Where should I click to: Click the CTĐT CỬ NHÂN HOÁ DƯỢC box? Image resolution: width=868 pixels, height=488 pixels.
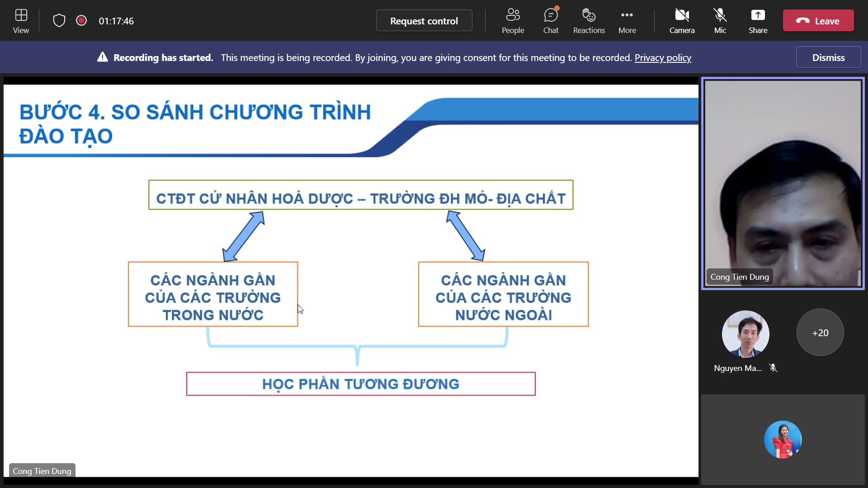tap(361, 195)
